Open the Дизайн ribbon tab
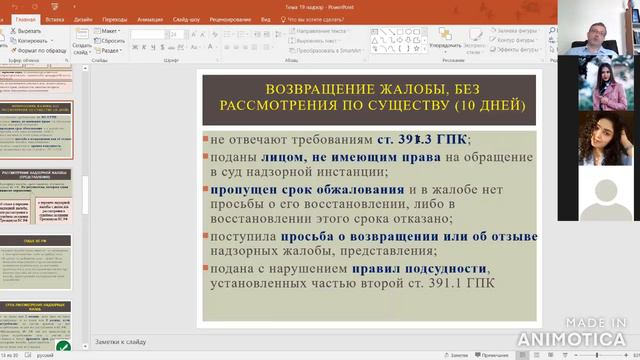Viewport: 640px width, 360px height. click(x=83, y=20)
